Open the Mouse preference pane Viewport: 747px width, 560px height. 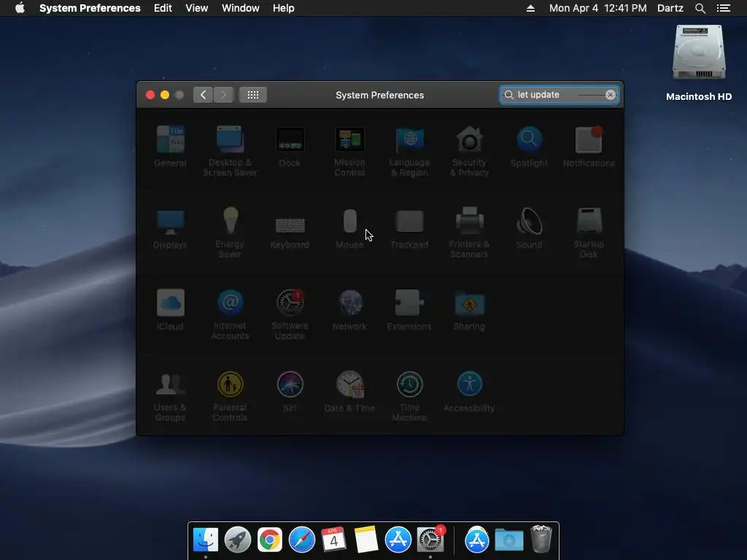point(349,228)
